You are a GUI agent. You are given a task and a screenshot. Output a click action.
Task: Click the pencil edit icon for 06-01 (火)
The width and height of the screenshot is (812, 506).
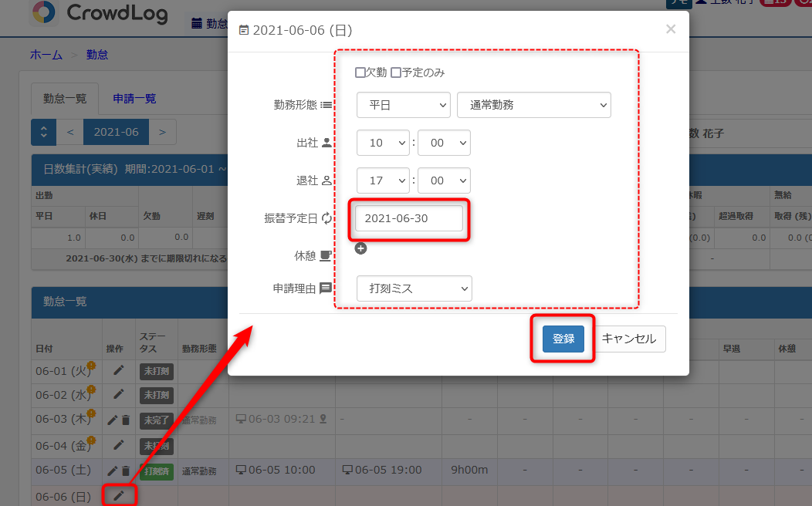click(x=118, y=371)
